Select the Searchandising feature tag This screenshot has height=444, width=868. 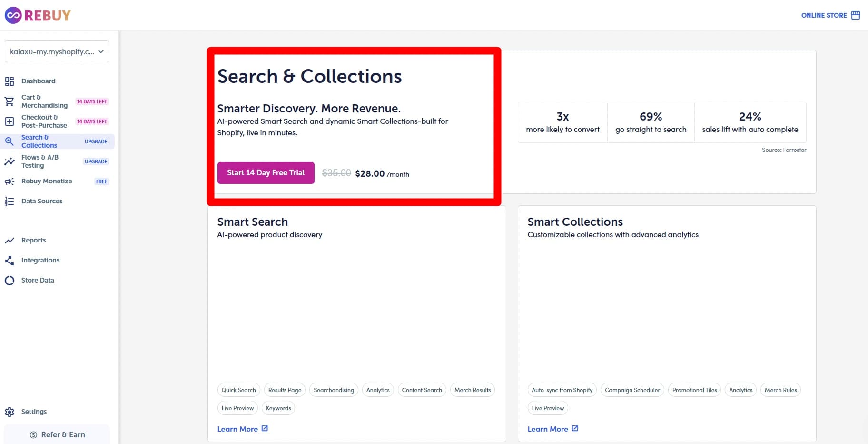pos(334,390)
